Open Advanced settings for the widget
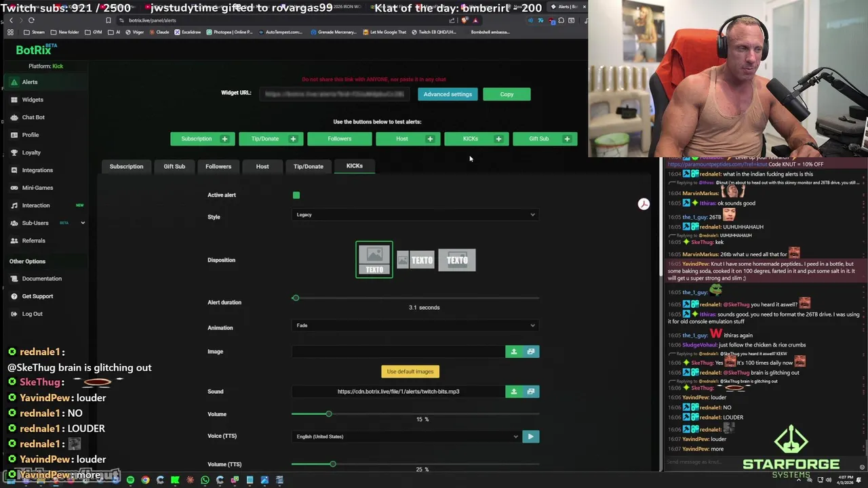 [448, 94]
